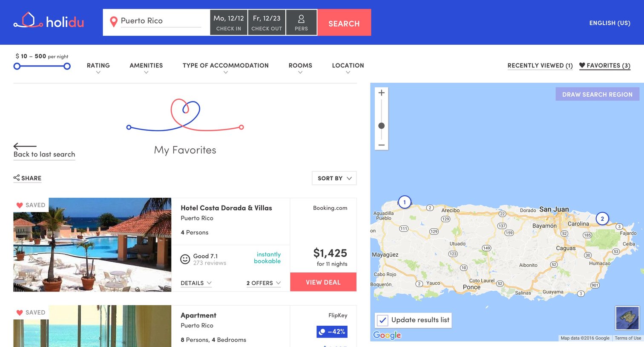644x347 pixels.
Task: Expand Details for Hotel Costa Dorada
Action: 196,283
